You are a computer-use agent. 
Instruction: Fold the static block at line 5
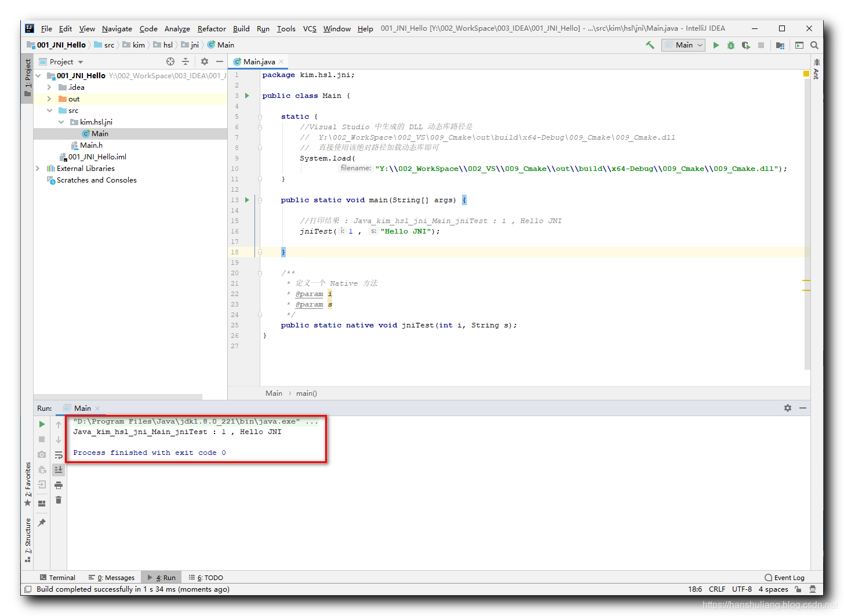point(260,116)
